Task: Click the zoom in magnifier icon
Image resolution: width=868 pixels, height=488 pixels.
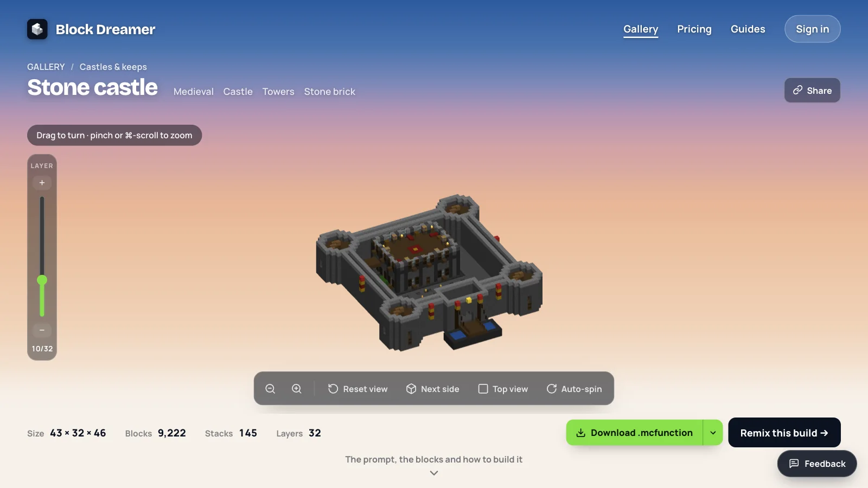Action: [x=297, y=389]
